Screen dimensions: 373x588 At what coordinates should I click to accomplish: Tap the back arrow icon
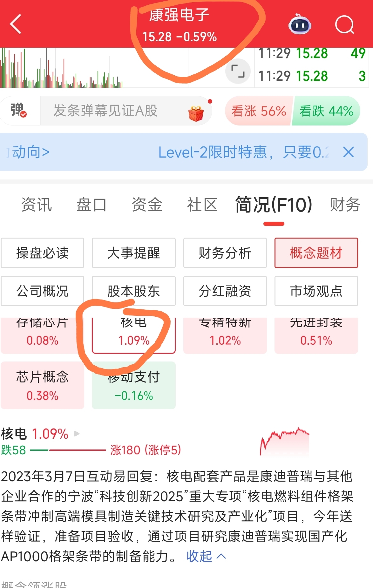point(16,24)
